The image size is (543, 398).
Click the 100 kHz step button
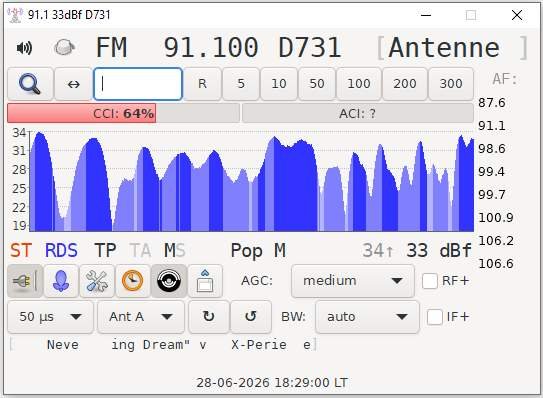pyautogui.click(x=359, y=84)
